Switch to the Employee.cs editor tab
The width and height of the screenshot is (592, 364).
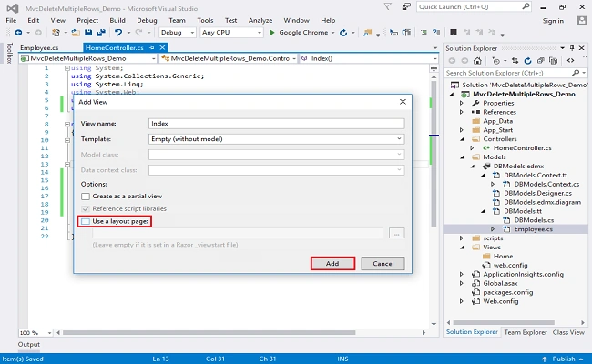point(39,48)
